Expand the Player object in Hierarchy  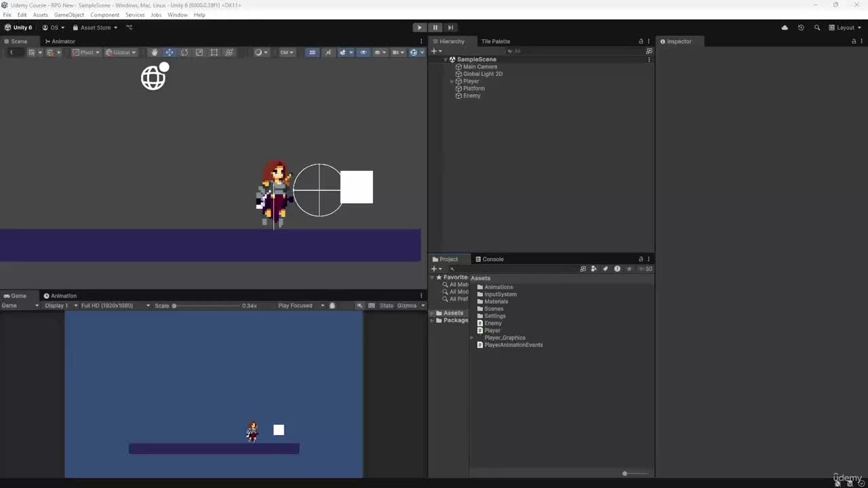pyautogui.click(x=452, y=81)
